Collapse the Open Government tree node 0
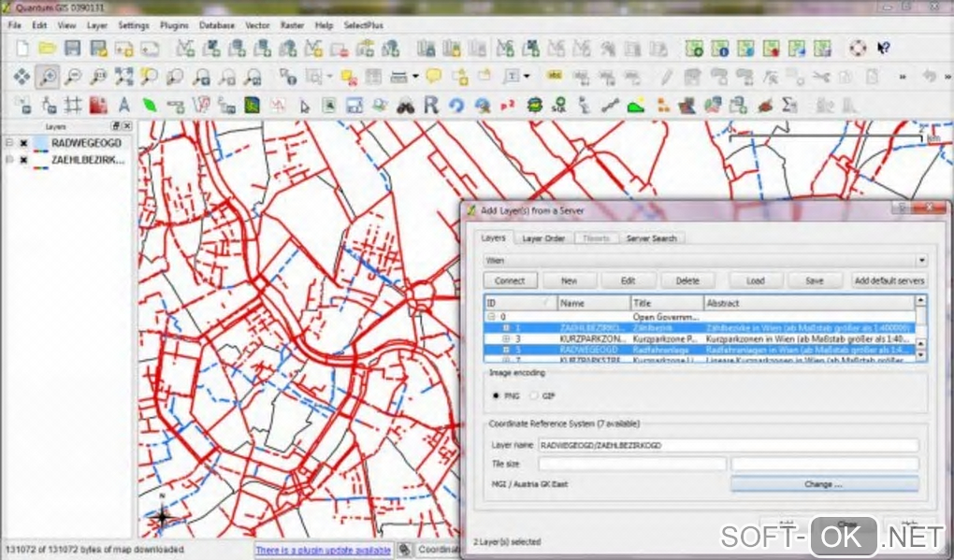954x560 pixels. (x=490, y=317)
